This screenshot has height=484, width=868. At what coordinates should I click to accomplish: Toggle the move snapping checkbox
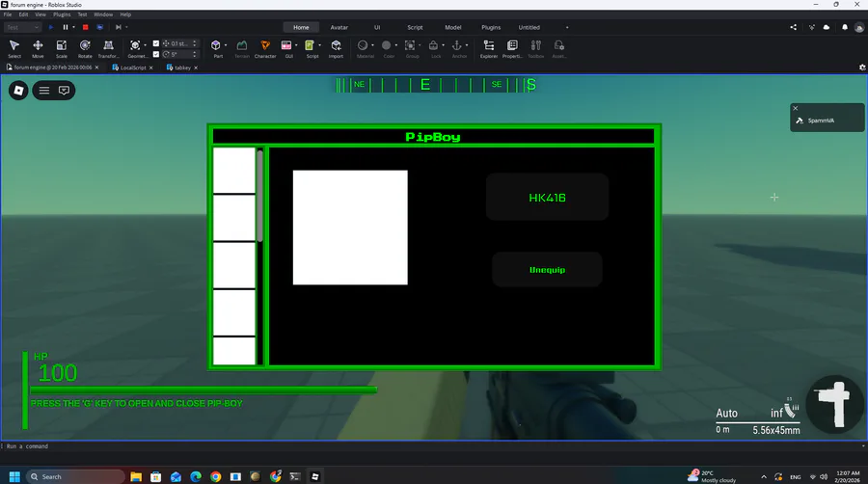156,43
